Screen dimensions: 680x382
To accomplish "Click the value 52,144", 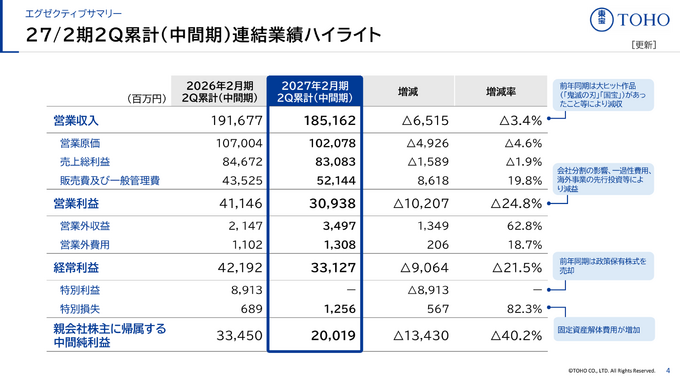I will coord(336,180).
